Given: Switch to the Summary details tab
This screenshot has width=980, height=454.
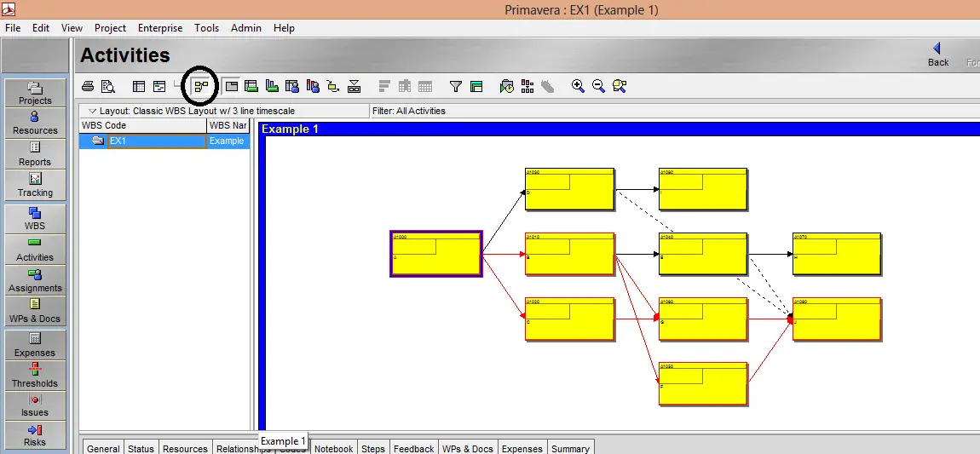Looking at the screenshot, I should (570, 448).
